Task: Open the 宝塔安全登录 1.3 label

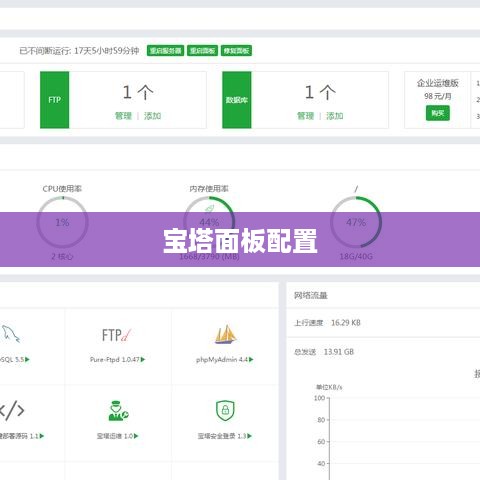Action: tap(222, 436)
